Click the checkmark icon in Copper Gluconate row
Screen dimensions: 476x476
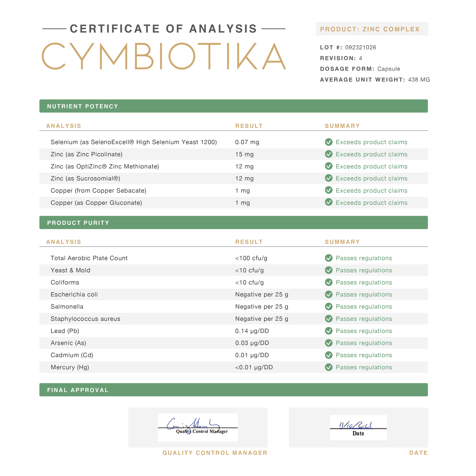click(329, 202)
